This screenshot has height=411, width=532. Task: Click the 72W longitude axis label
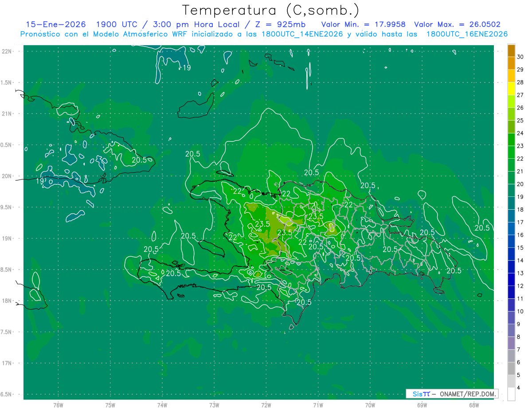[x=266, y=405]
